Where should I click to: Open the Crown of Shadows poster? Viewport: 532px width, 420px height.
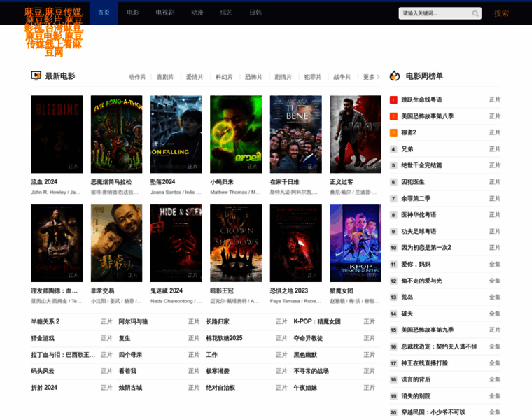236,243
